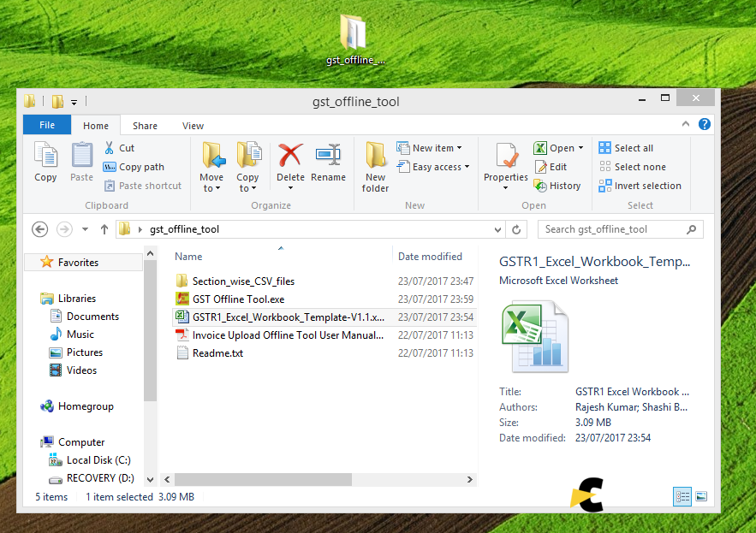Switch to Details view layout icon
Viewport: 756px width, 533px height.
[x=682, y=496]
